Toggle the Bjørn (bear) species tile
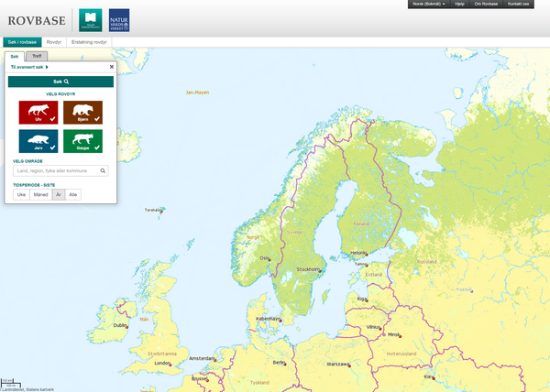The width and height of the screenshot is (550, 392). (x=82, y=113)
